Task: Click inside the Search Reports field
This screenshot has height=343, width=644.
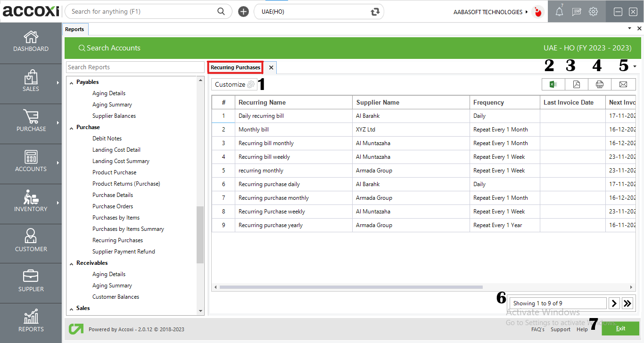Action: 135,67
